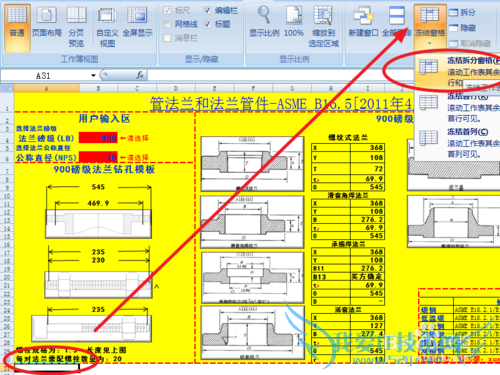Select row 20 header
The image size is (500, 375).
point(7,277)
